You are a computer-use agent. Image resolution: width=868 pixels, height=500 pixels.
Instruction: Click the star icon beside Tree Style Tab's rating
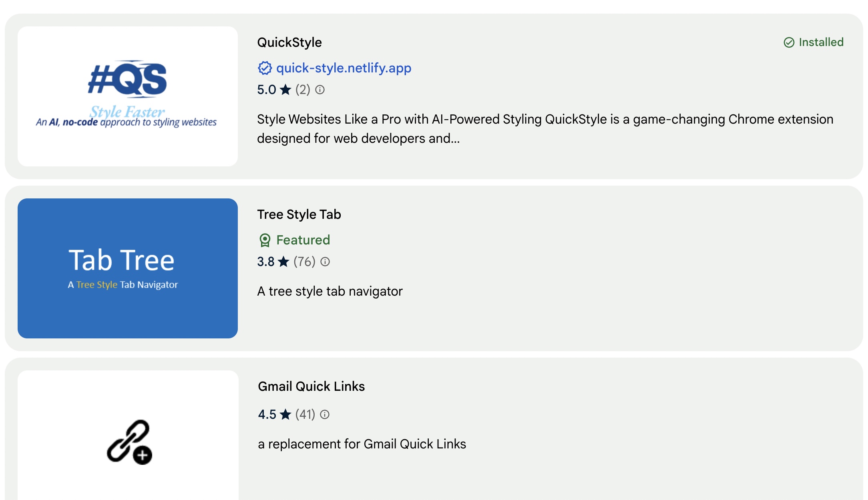pos(283,261)
